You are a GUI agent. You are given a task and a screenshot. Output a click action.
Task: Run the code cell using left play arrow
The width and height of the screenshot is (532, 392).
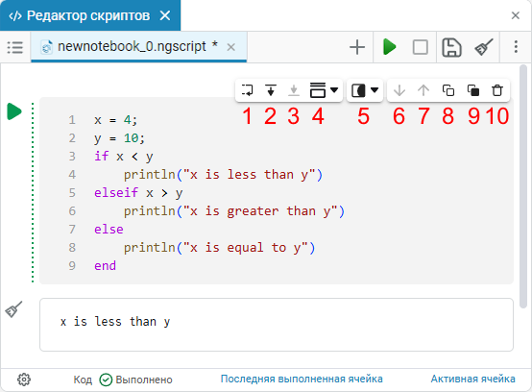click(14, 111)
